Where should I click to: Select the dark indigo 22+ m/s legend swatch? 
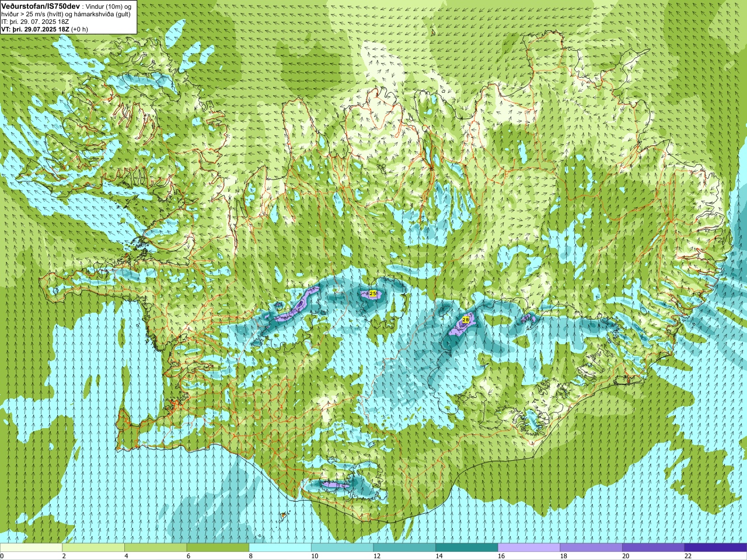coord(715,548)
